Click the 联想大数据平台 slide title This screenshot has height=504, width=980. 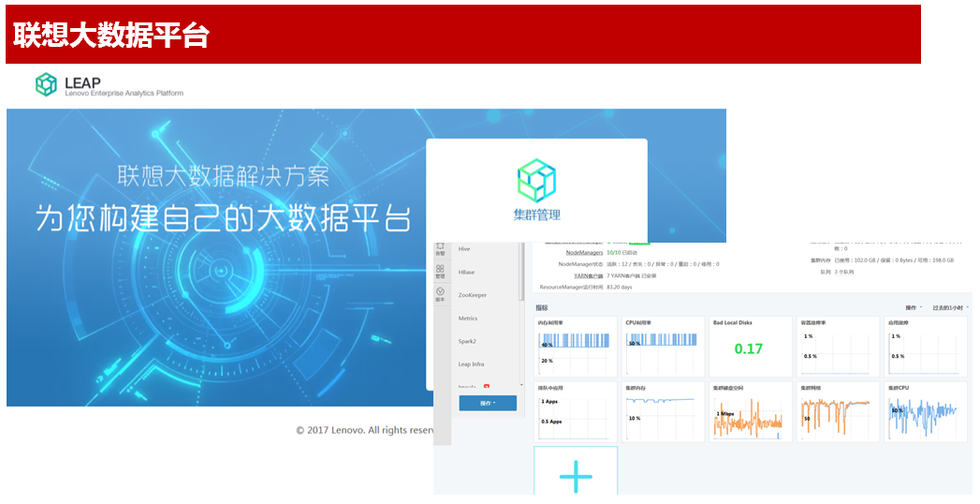coord(110,35)
